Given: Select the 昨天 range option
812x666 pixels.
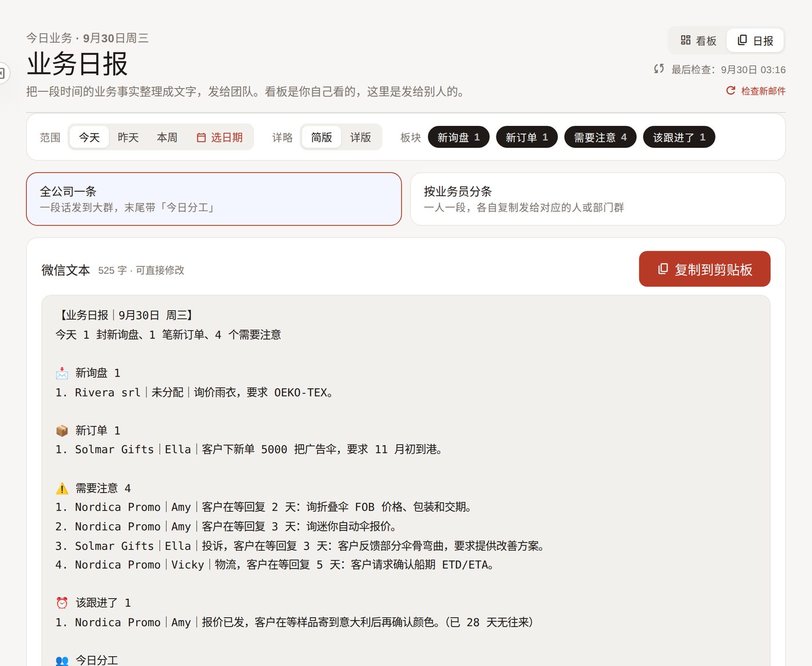Looking at the screenshot, I should (128, 137).
